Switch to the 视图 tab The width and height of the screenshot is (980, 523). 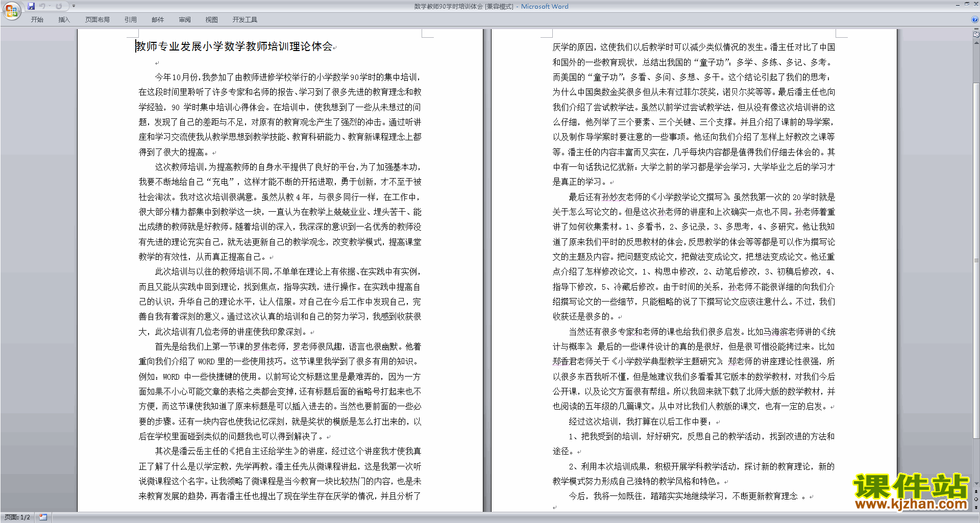click(x=212, y=20)
